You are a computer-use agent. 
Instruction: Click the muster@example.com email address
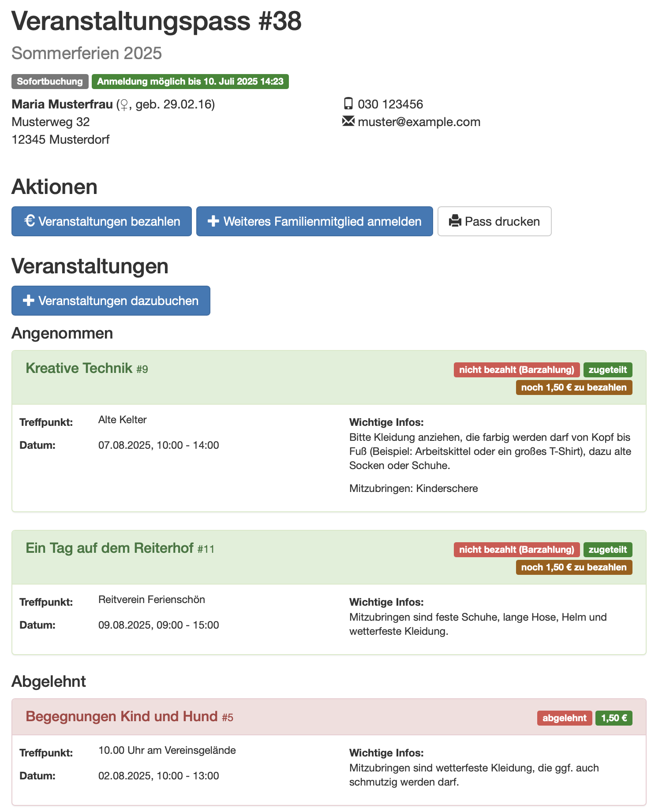point(419,122)
